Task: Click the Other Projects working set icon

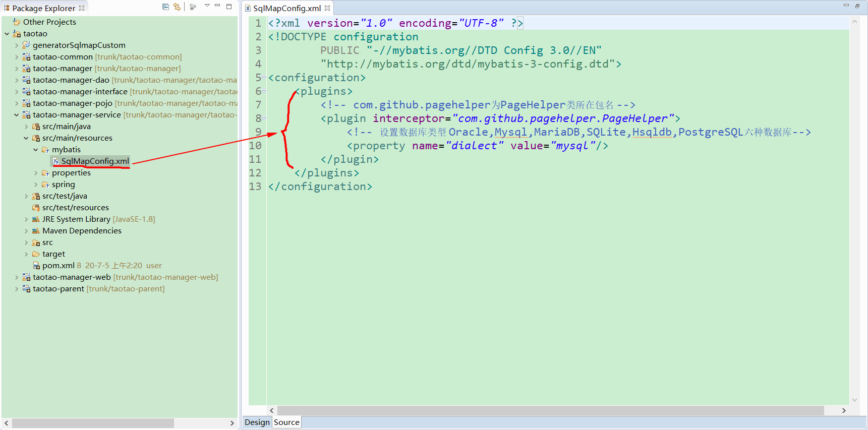Action: [17, 22]
